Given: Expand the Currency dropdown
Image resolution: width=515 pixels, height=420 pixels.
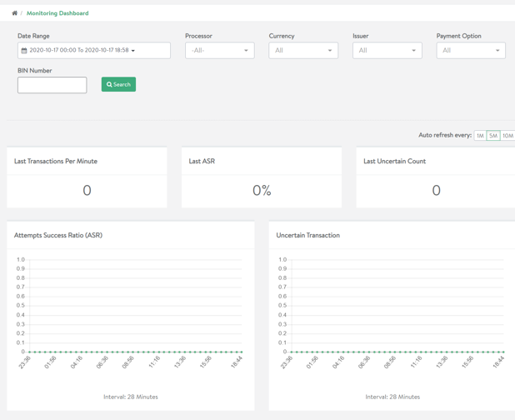Looking at the screenshot, I should pos(303,50).
